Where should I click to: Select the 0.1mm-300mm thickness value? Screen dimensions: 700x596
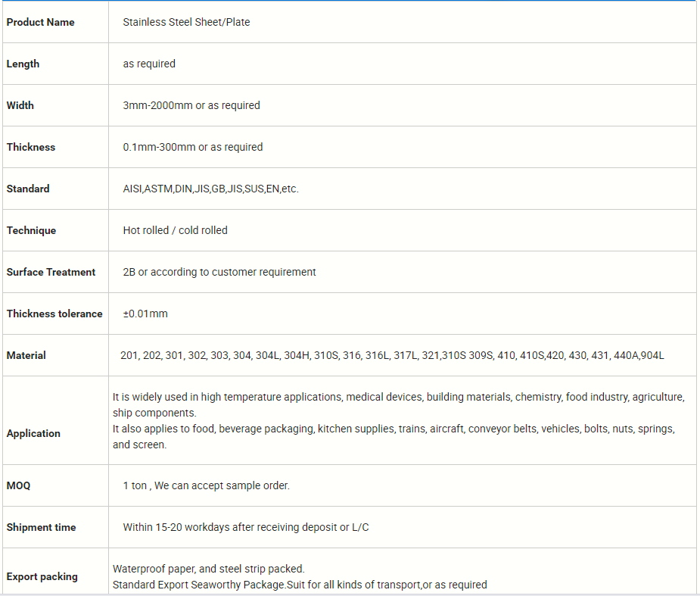pyautogui.click(x=193, y=148)
